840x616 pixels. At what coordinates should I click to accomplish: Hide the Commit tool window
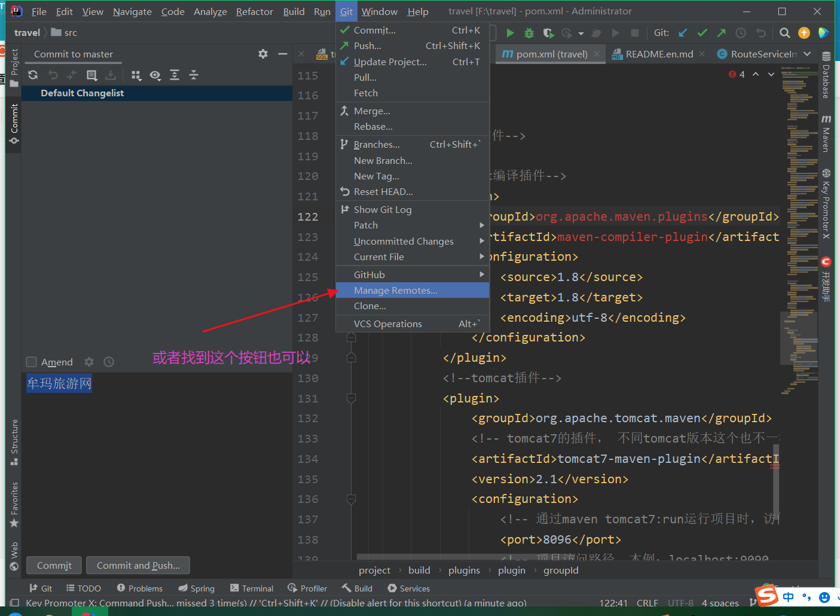pyautogui.click(x=283, y=54)
